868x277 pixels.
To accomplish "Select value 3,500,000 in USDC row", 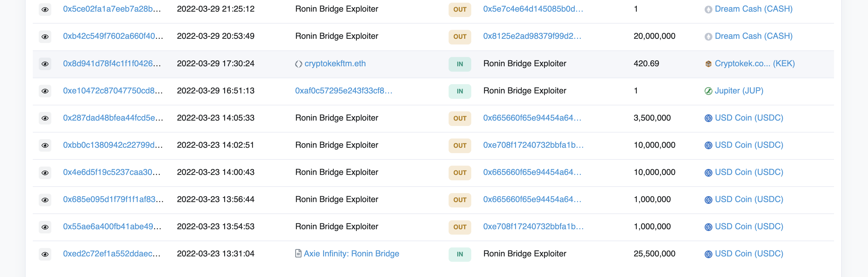I will tap(652, 118).
